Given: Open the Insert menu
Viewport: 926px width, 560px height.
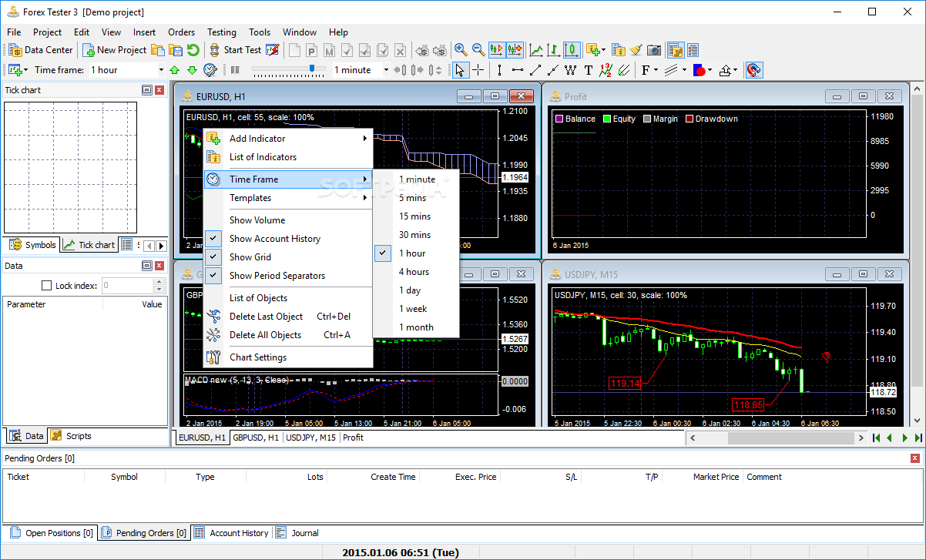Looking at the screenshot, I should (144, 32).
